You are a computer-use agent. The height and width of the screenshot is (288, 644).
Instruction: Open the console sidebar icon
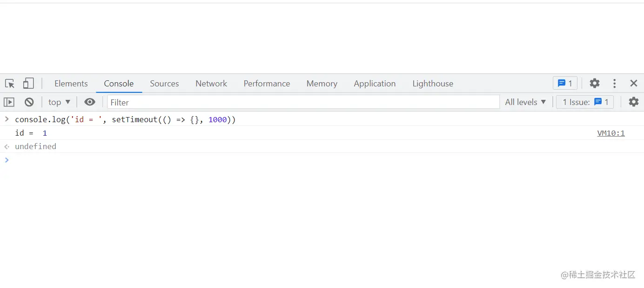[x=9, y=102]
